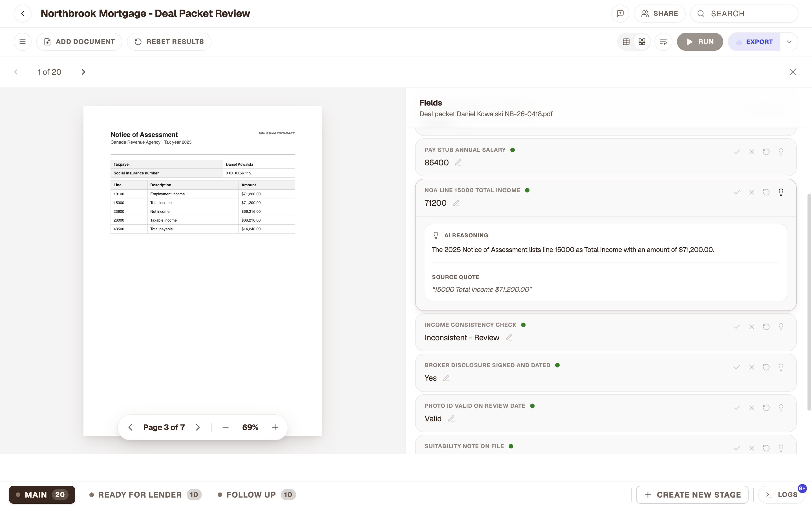Approve Photo ID Valid on Review Date value

click(737, 408)
